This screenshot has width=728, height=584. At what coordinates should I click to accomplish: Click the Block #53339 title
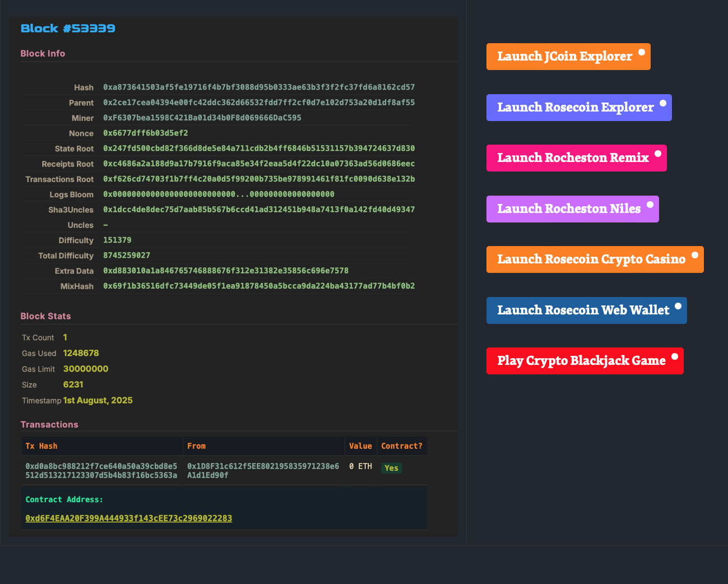click(x=68, y=29)
